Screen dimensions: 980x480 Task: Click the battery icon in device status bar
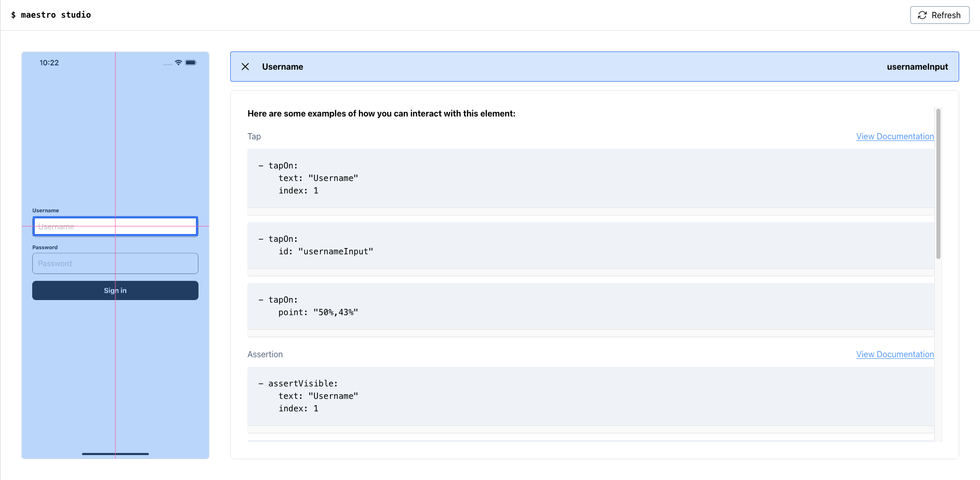191,62
